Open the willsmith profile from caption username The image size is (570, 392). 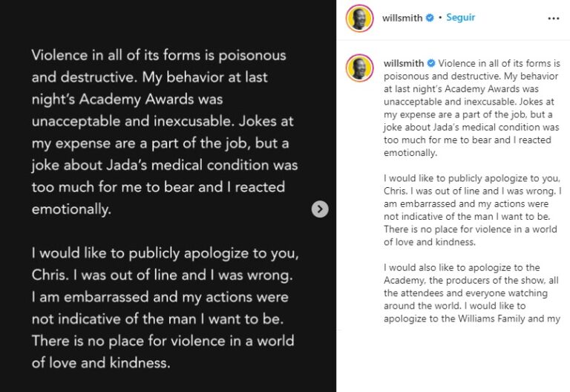404,63
